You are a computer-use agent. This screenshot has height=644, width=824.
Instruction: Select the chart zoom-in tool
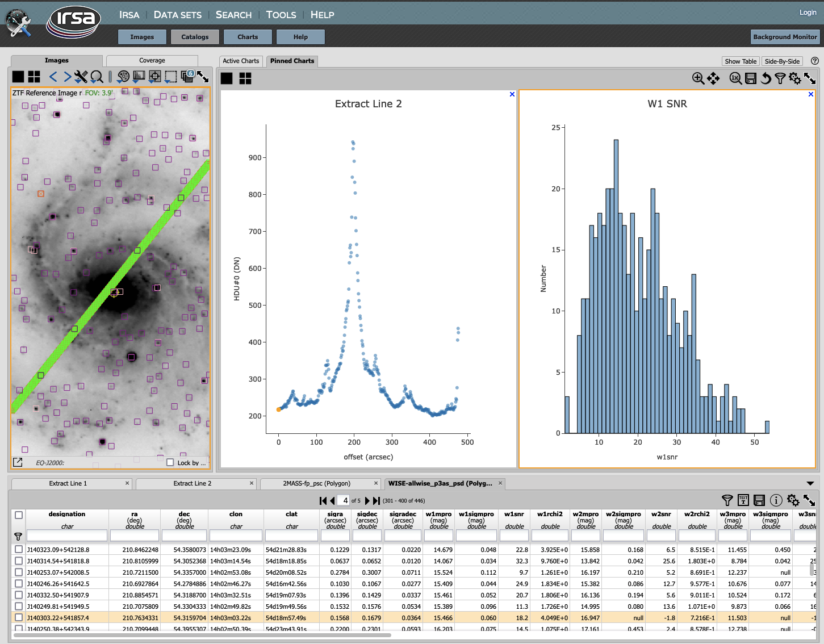[698, 78]
